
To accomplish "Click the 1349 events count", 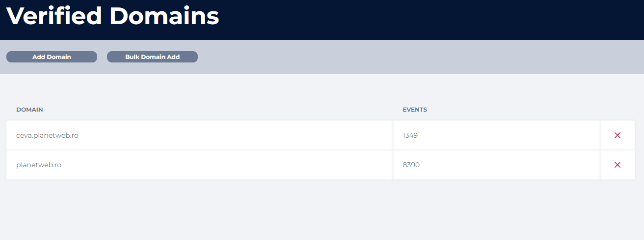I will (x=410, y=135).
